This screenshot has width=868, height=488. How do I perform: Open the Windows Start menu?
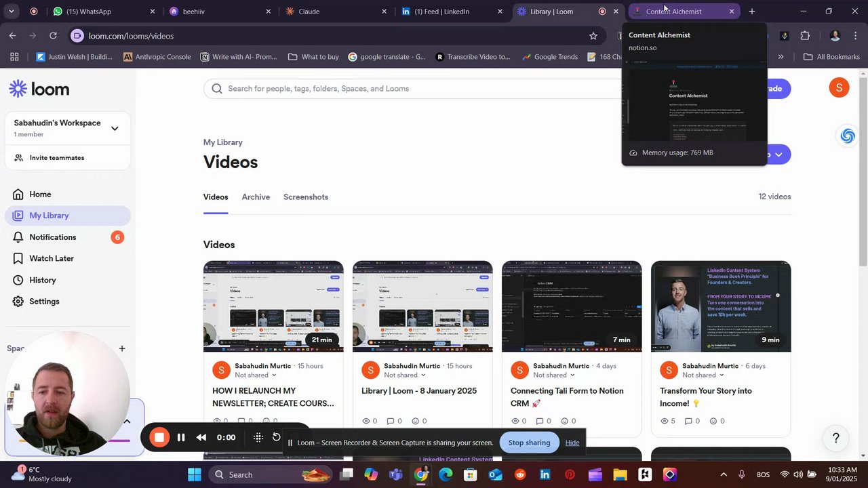[x=195, y=474]
